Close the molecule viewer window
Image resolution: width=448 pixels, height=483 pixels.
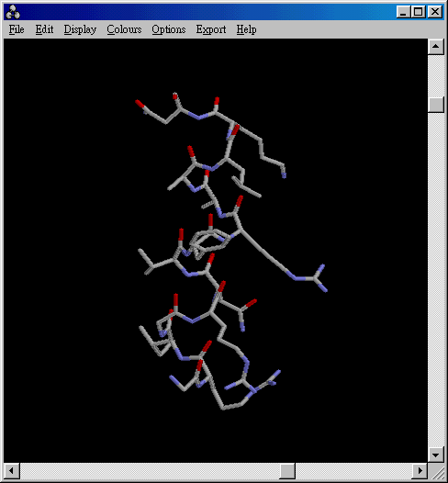pyautogui.click(x=435, y=12)
